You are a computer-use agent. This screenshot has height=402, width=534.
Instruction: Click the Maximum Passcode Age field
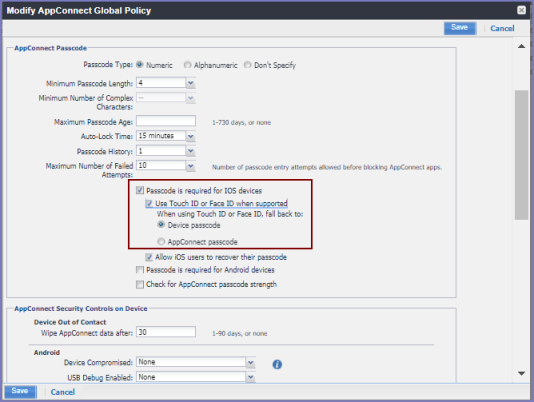coord(166,121)
